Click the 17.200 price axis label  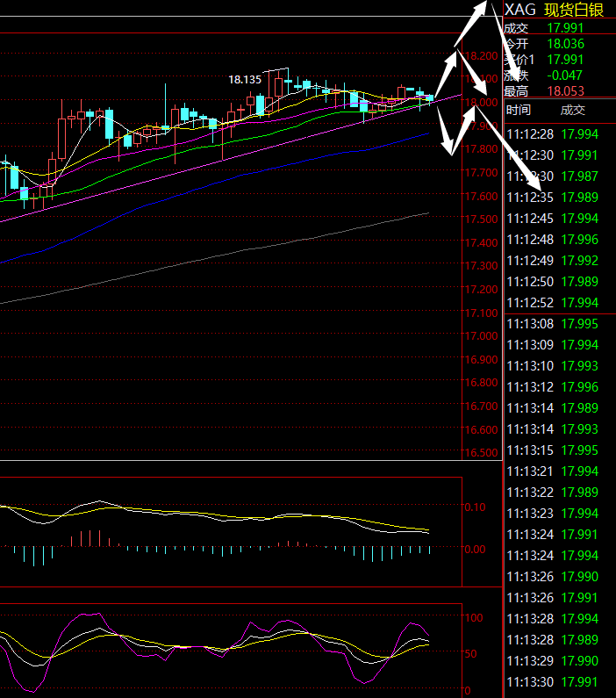click(x=482, y=290)
